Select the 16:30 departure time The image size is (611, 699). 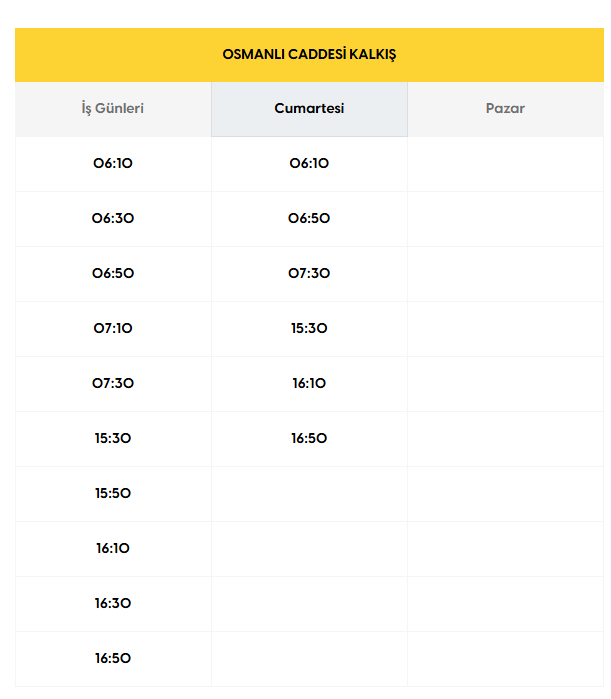coord(113,603)
